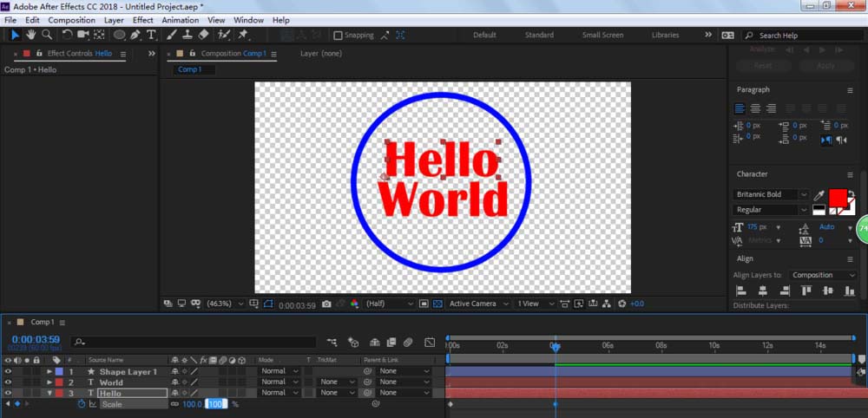The width and height of the screenshot is (868, 418).
Task: Select the Zoom magnifier tool
Action: [47, 35]
